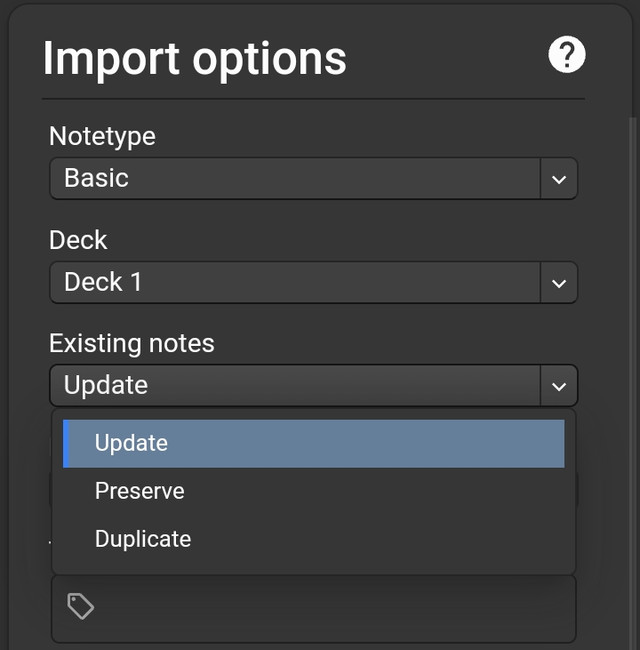The image size is (640, 650).
Task: Click the partially hidden field behind dropdown list
Action: [x=577, y=490]
